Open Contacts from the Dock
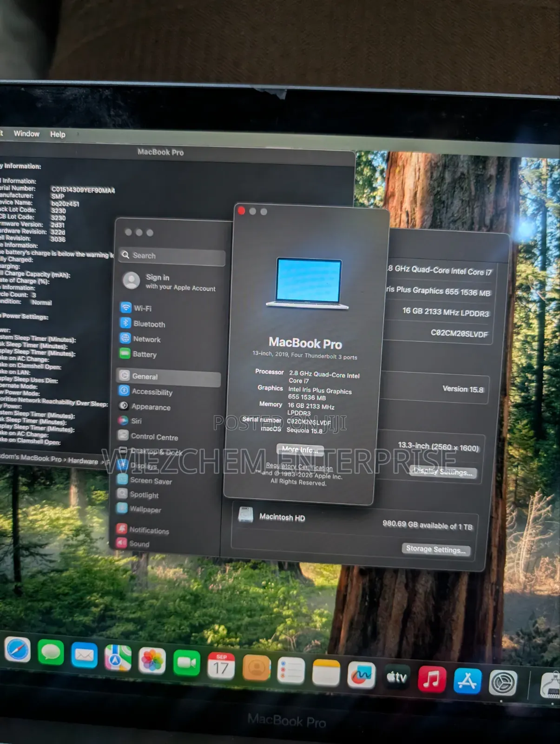 coord(256,668)
